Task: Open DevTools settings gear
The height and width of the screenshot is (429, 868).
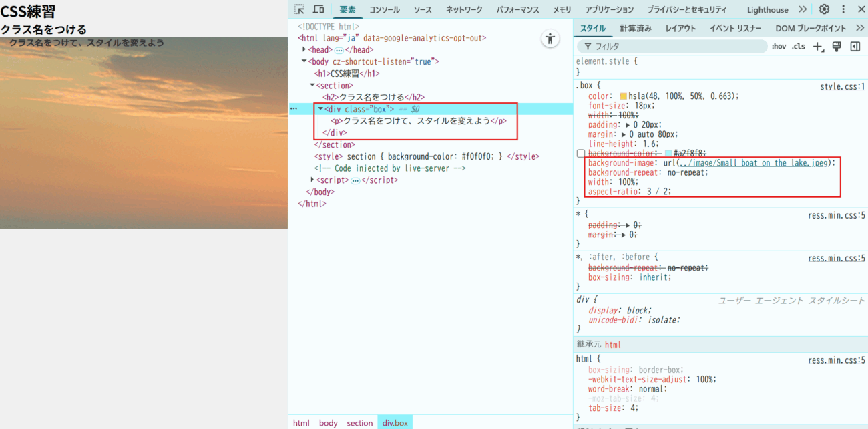Action: pos(824,9)
